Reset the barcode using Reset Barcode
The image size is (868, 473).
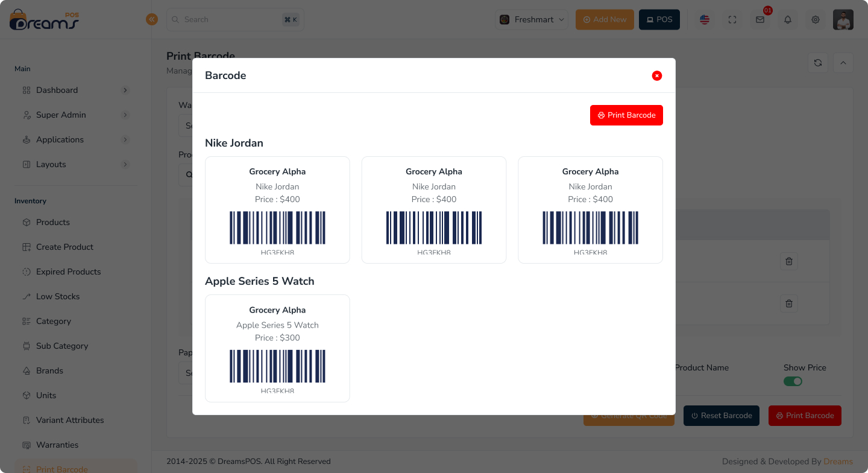click(722, 415)
